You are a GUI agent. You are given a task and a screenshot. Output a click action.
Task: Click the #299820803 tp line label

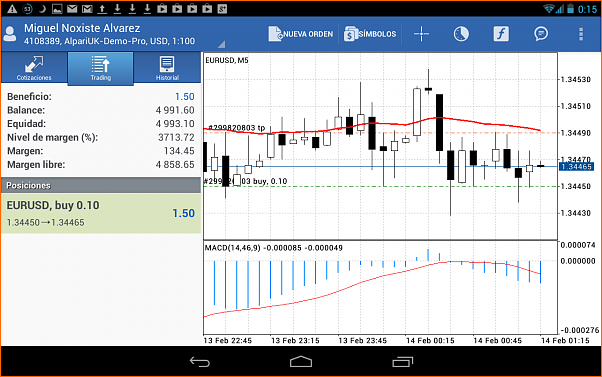pos(236,128)
